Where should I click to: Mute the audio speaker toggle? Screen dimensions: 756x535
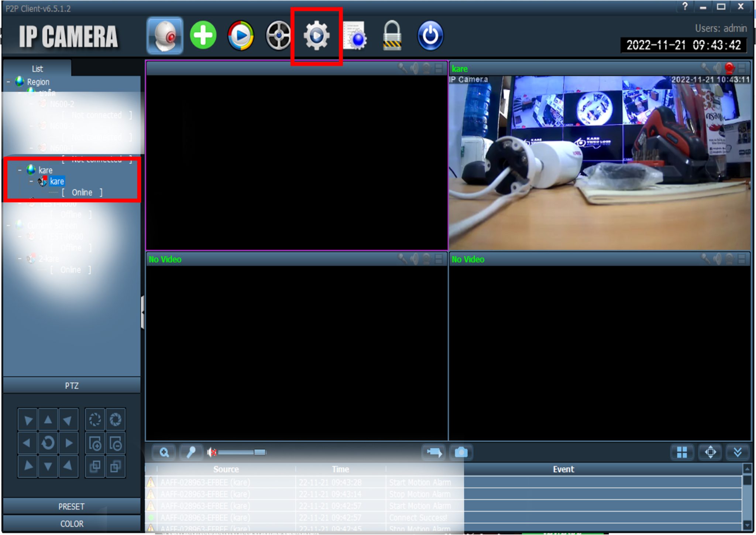point(212,451)
